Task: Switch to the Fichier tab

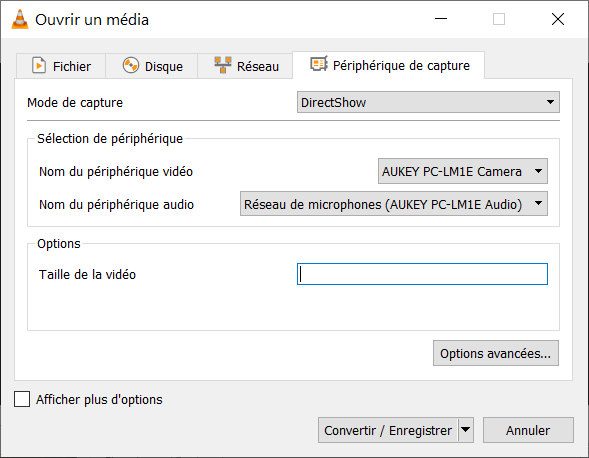Action: point(61,66)
